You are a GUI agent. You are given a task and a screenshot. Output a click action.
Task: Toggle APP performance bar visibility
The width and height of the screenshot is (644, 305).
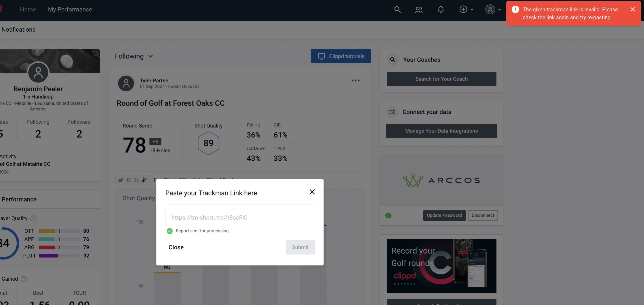click(59, 239)
